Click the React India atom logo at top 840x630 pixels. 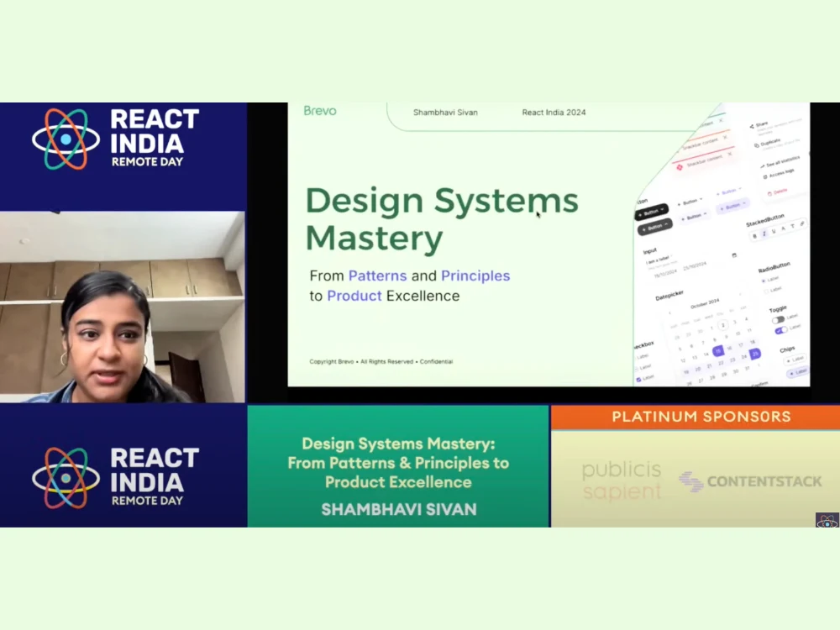(66, 139)
